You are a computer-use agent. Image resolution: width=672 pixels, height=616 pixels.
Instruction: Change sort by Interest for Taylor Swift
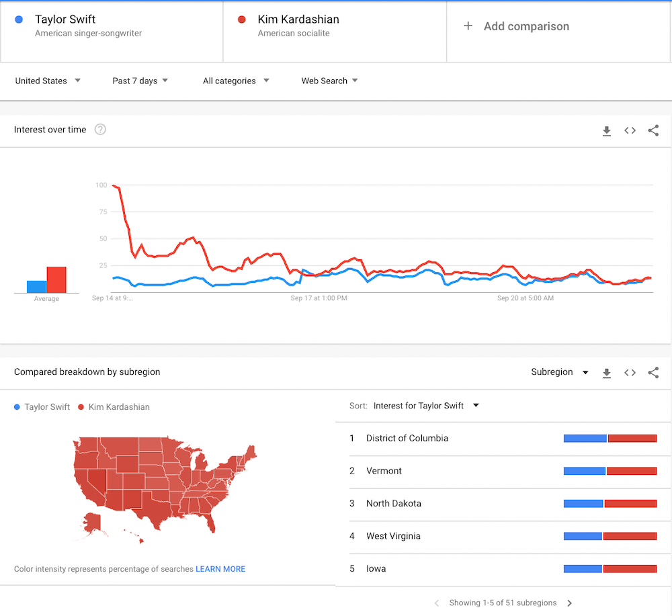pyautogui.click(x=425, y=406)
